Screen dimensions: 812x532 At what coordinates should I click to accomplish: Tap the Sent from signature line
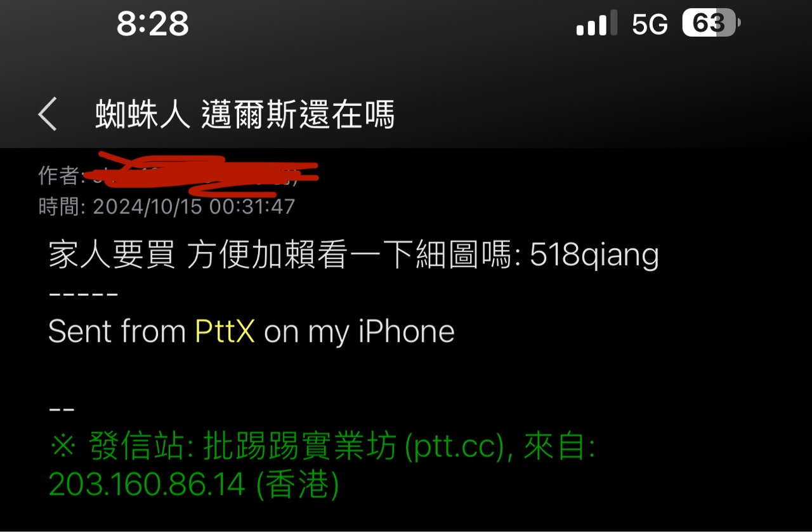tap(252, 331)
